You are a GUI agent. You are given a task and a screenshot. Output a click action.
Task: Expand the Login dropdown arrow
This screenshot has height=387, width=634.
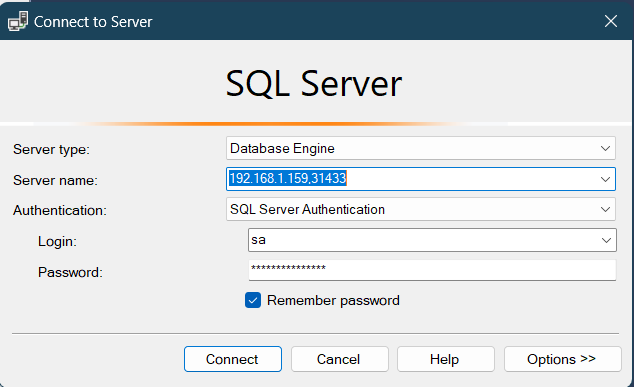(606, 240)
